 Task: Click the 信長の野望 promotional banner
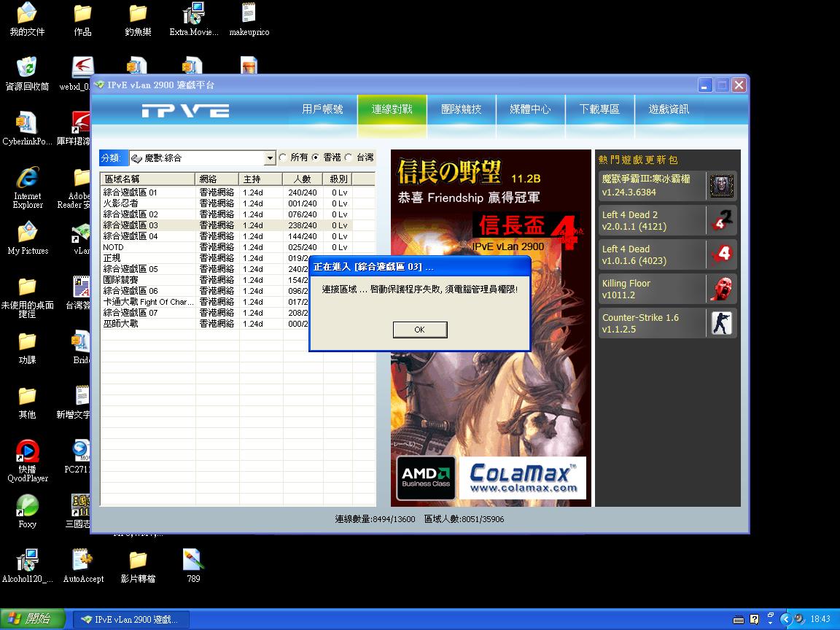pyautogui.click(x=491, y=328)
